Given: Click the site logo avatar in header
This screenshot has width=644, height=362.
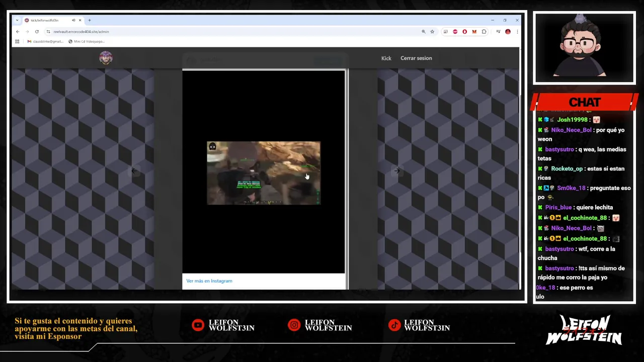Looking at the screenshot, I should pyautogui.click(x=106, y=58).
